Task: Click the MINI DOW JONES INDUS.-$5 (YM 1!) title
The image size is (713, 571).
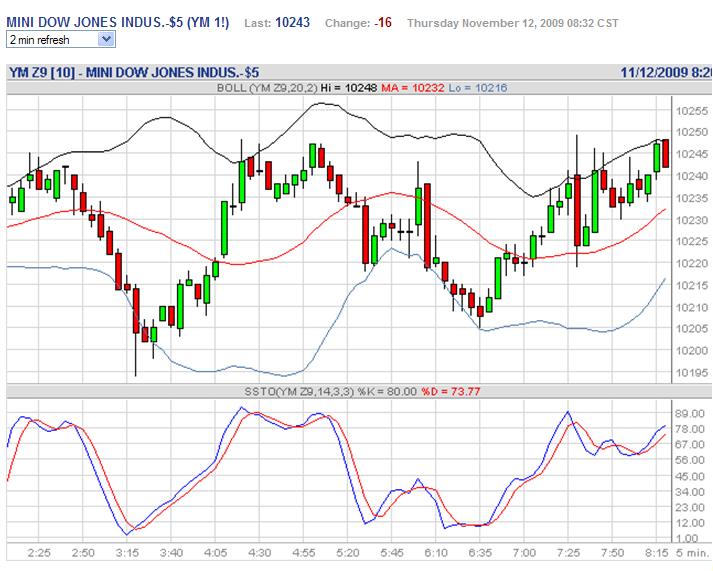Action: pyautogui.click(x=118, y=23)
